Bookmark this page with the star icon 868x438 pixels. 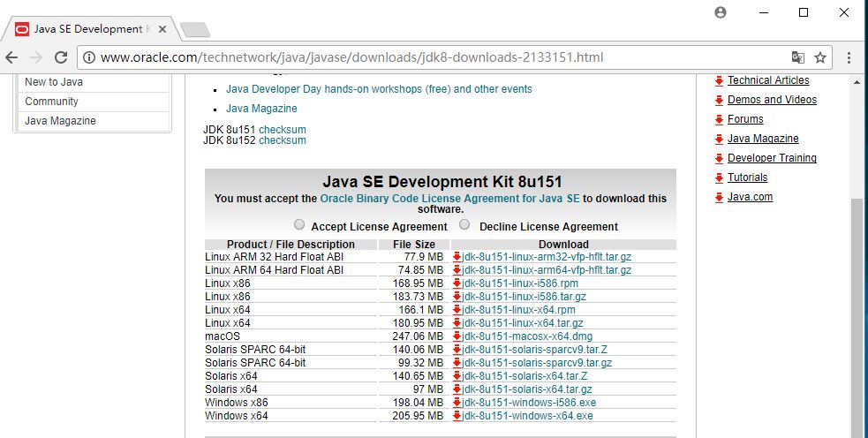820,57
